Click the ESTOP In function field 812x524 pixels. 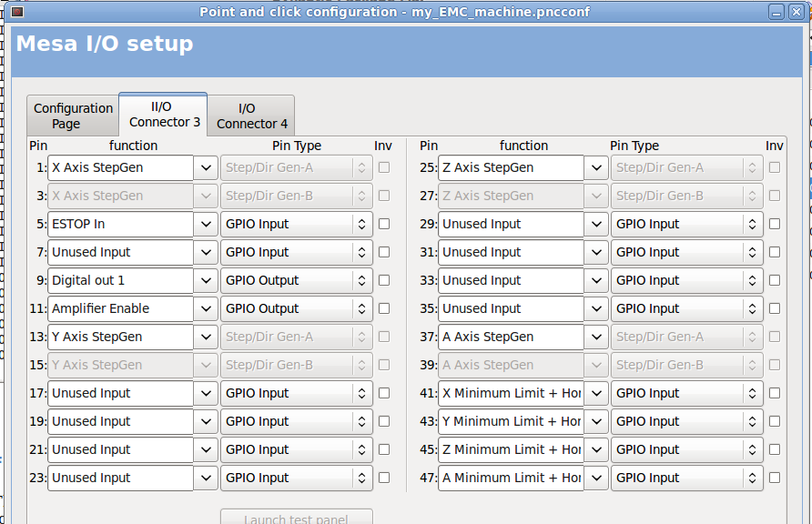point(120,224)
